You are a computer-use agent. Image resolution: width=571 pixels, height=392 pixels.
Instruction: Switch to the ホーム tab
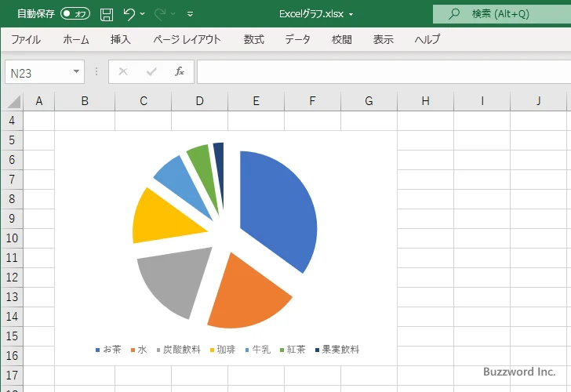coord(76,39)
